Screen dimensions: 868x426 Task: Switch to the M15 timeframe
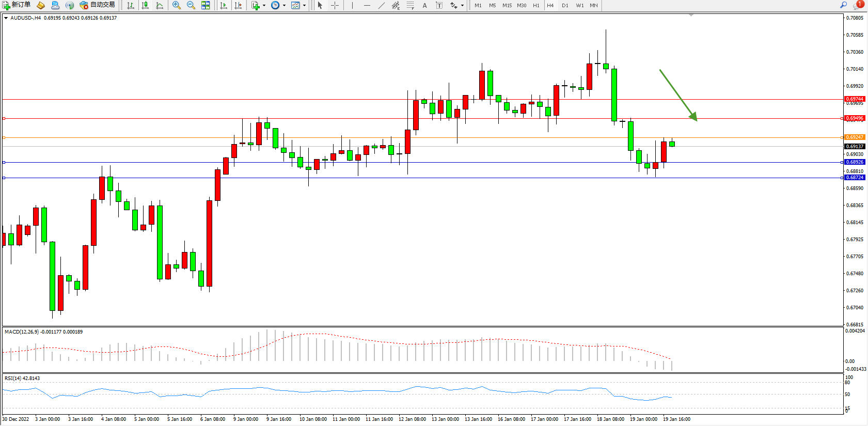[507, 5]
